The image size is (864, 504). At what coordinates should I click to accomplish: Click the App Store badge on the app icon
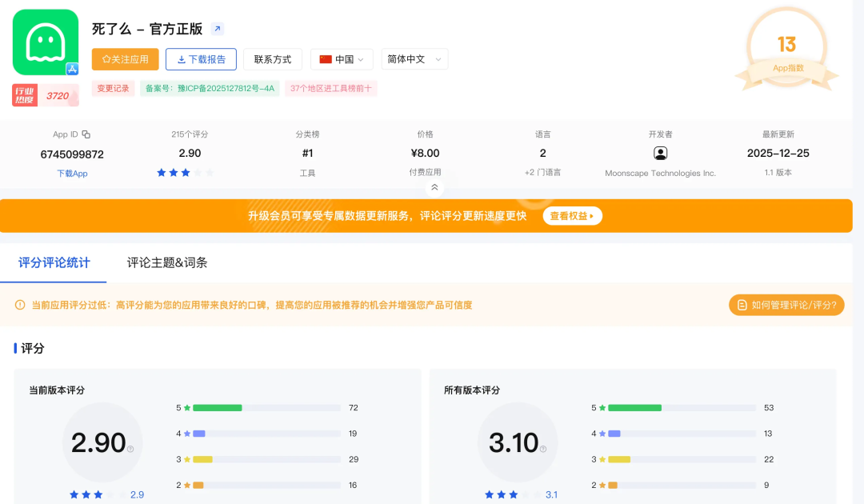tap(72, 70)
